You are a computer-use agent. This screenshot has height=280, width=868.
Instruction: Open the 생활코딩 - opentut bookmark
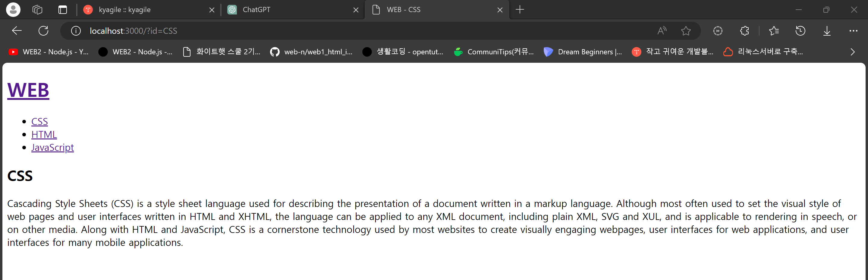click(x=403, y=52)
